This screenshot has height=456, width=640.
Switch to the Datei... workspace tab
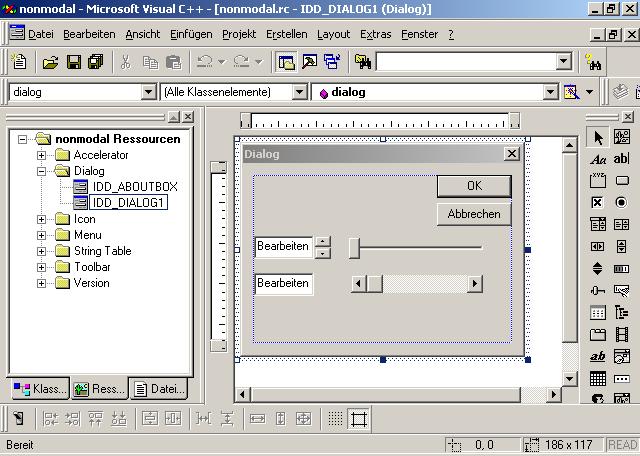pos(159,389)
